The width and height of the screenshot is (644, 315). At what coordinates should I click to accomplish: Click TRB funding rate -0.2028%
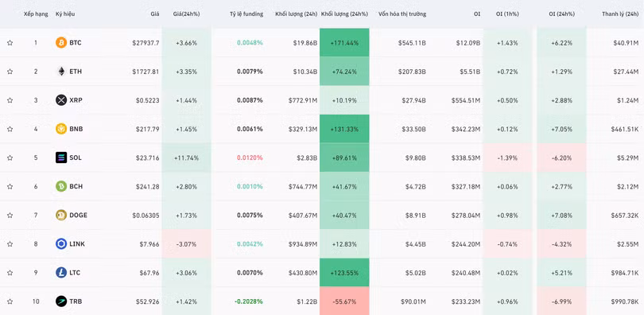pos(249,301)
